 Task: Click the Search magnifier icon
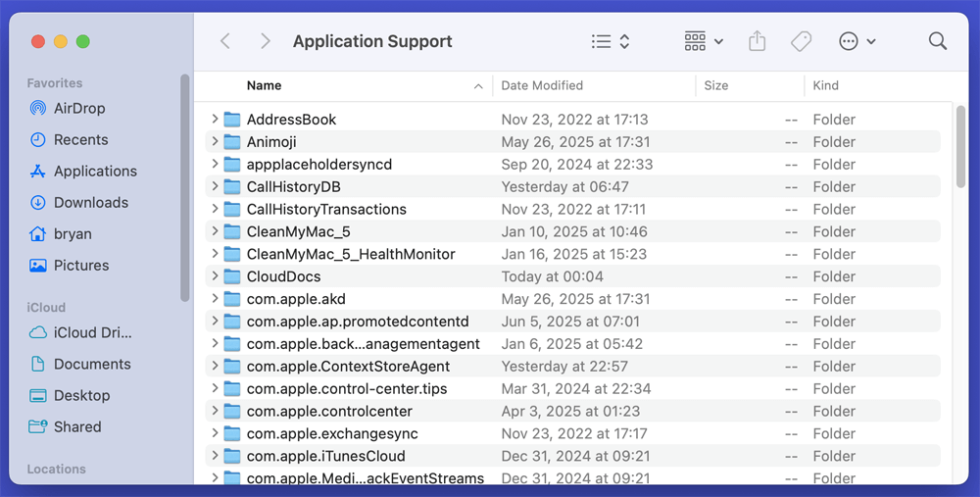point(938,41)
